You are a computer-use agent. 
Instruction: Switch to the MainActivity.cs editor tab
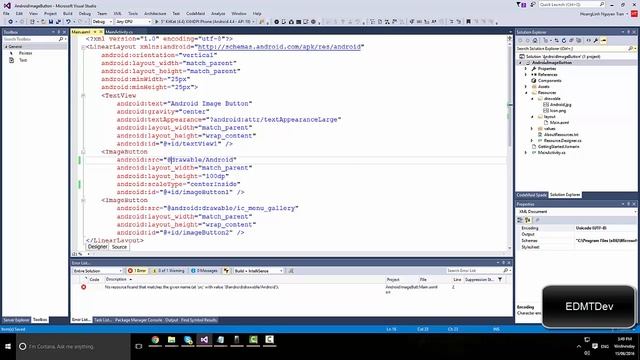(119, 32)
